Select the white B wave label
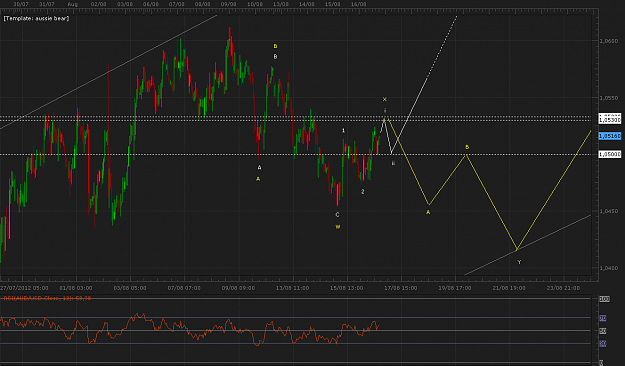This screenshot has width=625, height=366. coord(275,57)
